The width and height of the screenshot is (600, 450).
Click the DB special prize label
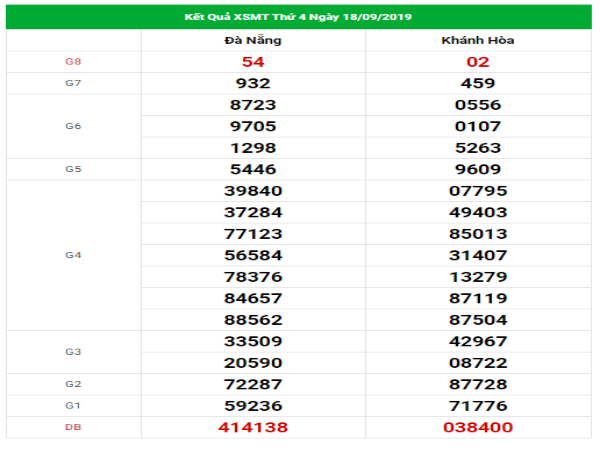click(73, 427)
